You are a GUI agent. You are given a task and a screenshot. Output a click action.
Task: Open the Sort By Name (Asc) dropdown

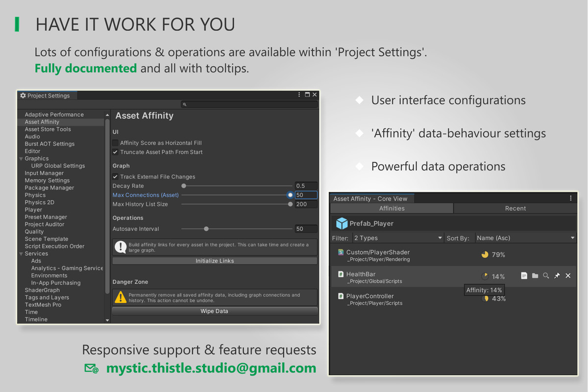coord(525,238)
